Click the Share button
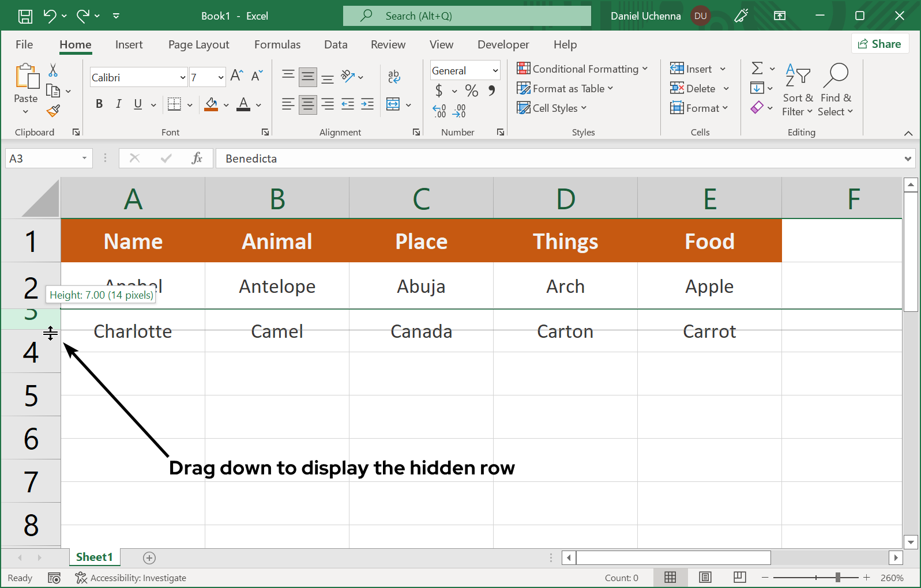The image size is (921, 588). 879,44
